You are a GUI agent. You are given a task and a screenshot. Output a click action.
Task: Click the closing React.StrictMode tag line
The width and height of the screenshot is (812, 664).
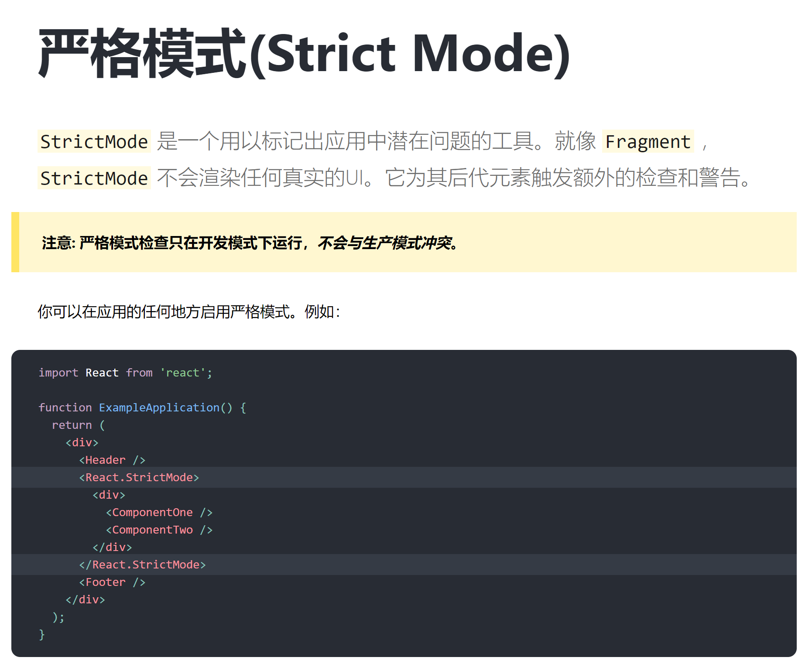[143, 564]
